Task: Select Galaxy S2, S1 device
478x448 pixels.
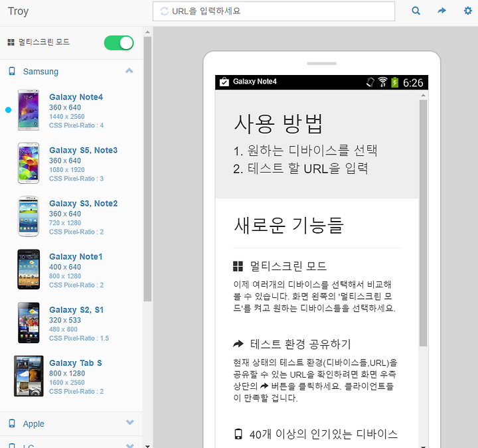Action: (x=71, y=323)
